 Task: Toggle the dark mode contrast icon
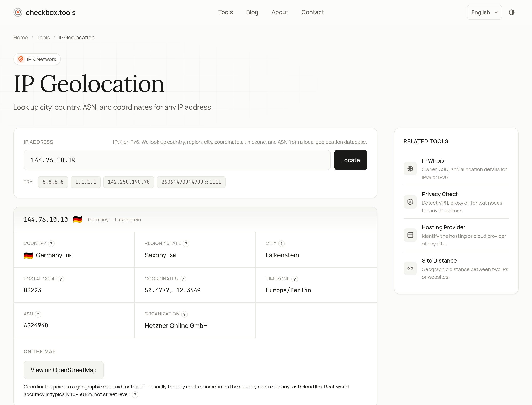tap(511, 12)
